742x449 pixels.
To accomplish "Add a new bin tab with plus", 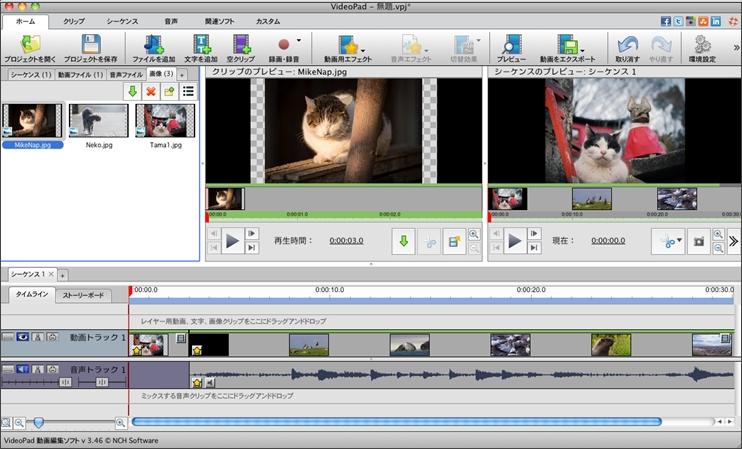I will tap(182, 74).
